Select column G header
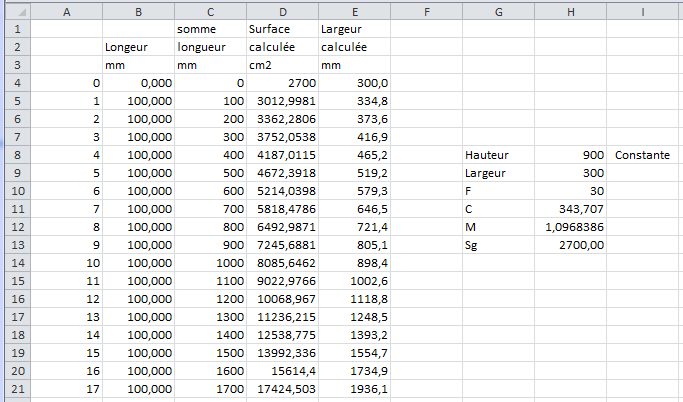The image size is (683, 402). point(499,12)
